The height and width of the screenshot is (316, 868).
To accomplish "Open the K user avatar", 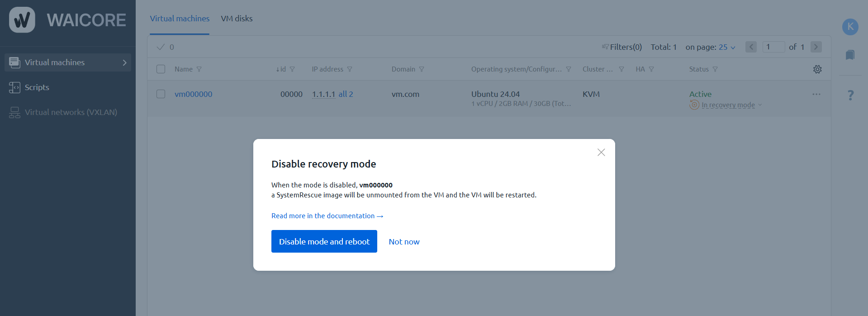I will (x=850, y=27).
